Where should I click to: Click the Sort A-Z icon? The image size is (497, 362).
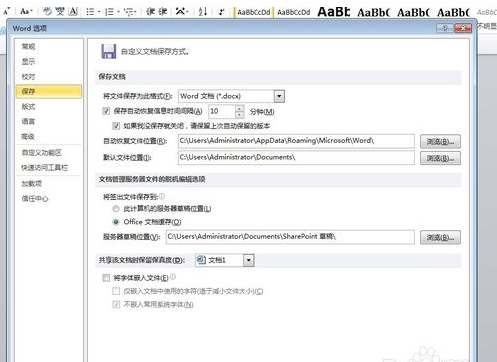pos(203,12)
